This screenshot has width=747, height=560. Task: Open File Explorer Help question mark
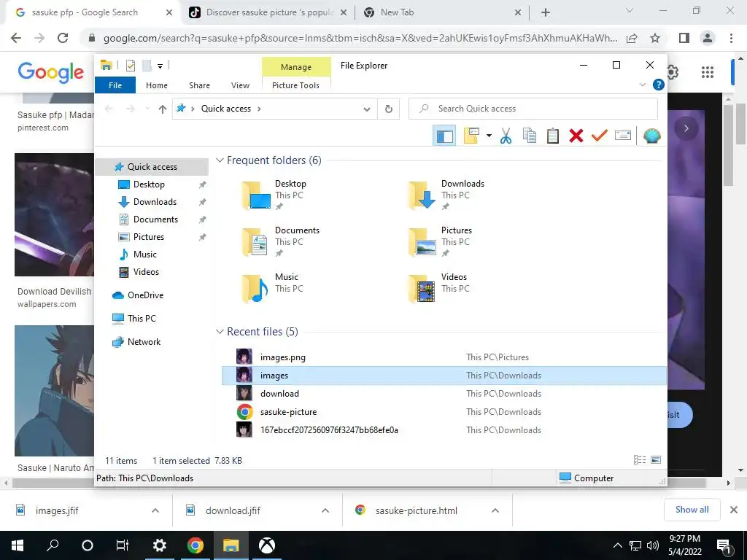[x=659, y=85]
